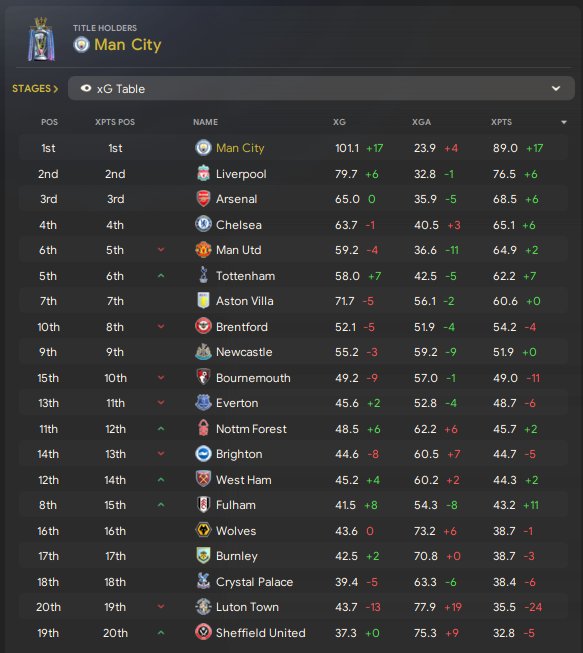Open the Aston Villa team name link
The height and width of the screenshot is (653, 583).
[x=244, y=301]
